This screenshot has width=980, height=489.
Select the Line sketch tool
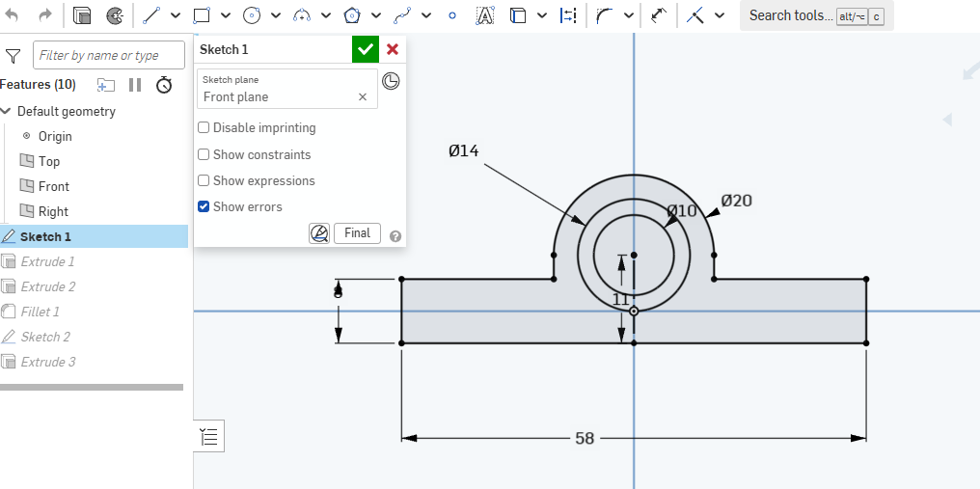click(150, 15)
